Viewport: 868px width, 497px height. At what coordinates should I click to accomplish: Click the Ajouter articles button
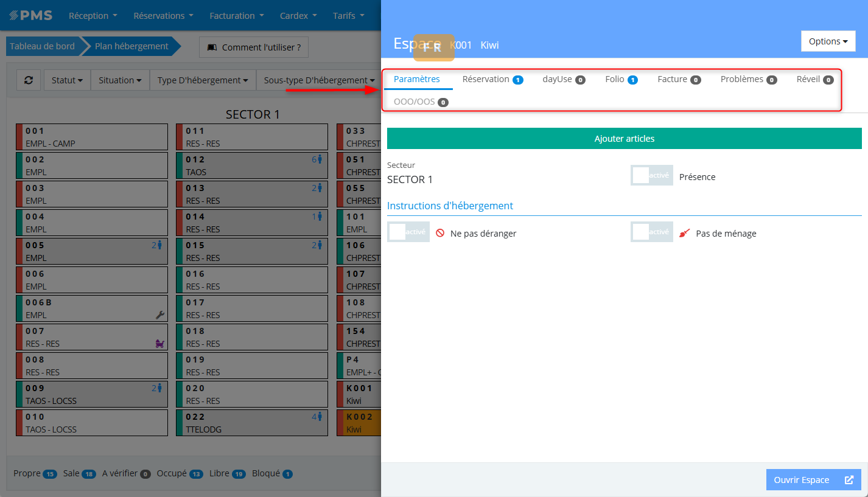[x=624, y=139]
